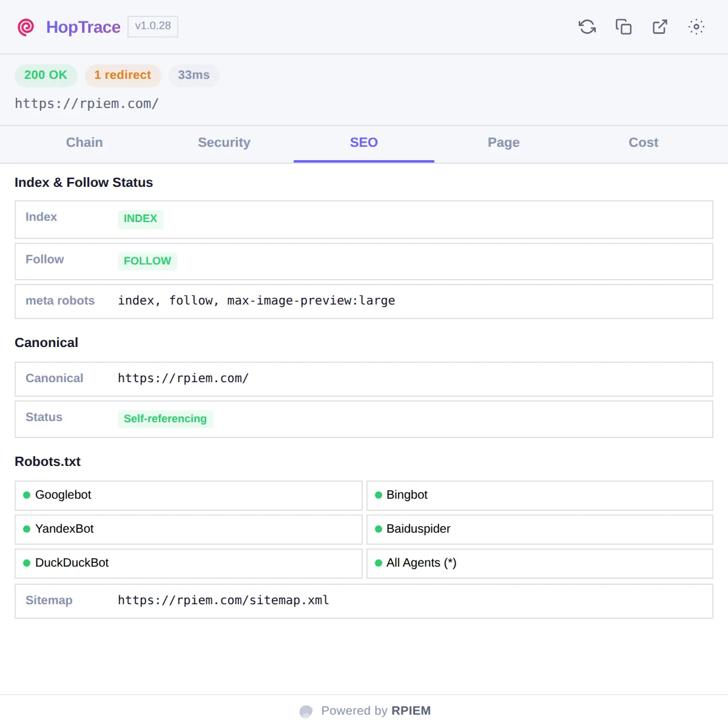
Task: Click the version badge v1.0.28
Action: (153, 26)
